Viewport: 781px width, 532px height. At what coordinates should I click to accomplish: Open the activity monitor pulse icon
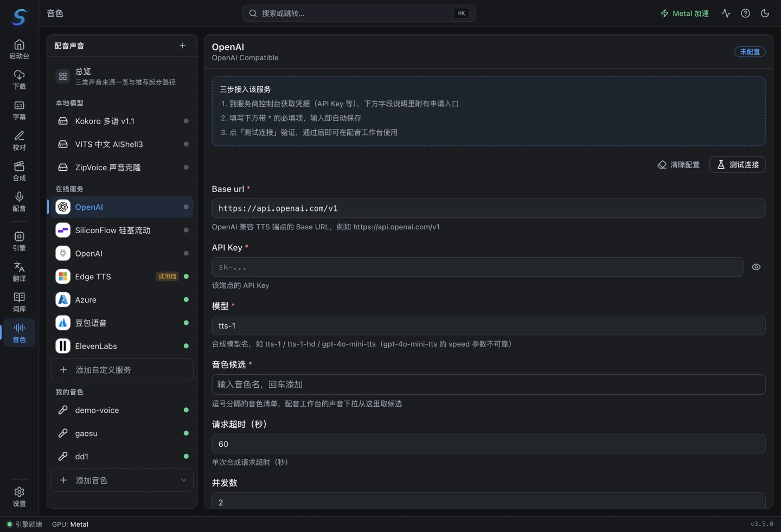(726, 13)
